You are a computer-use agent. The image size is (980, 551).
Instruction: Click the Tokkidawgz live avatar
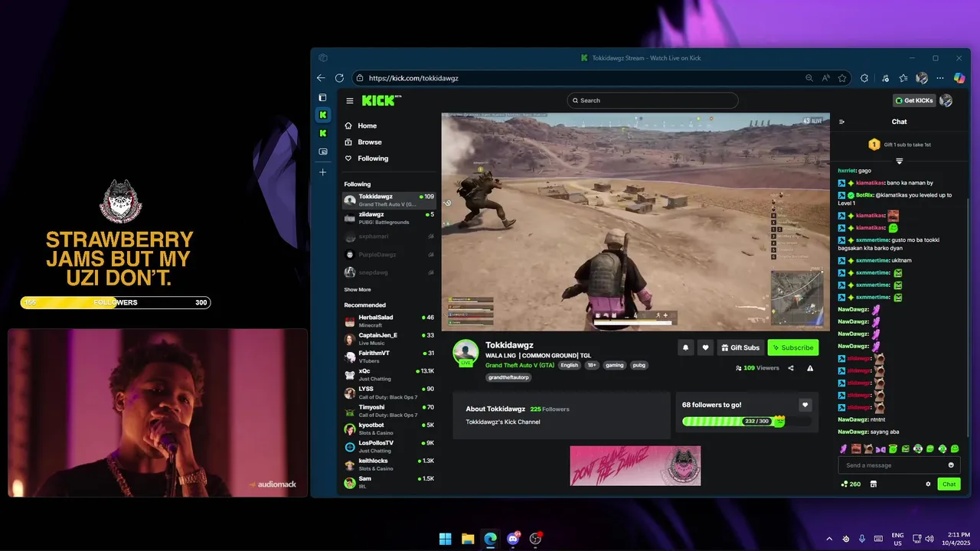pos(465,353)
